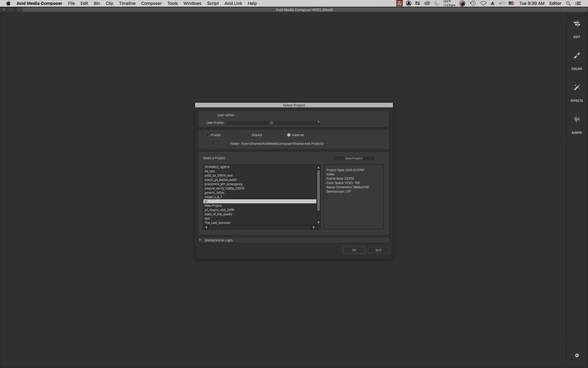
Task: Click the clock showing Tue 9:39 AM
Action: (532, 3)
